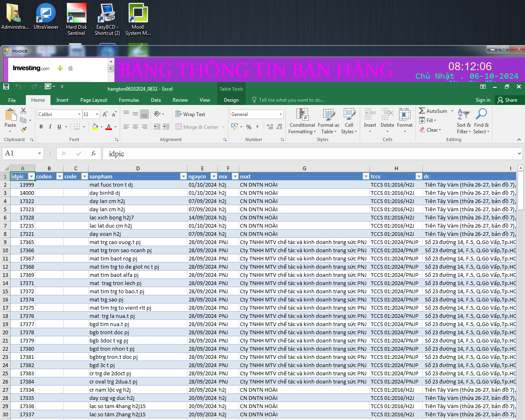The width and height of the screenshot is (525, 420).
Task: Toggle Wrap Text for the cell
Action: [x=190, y=114]
